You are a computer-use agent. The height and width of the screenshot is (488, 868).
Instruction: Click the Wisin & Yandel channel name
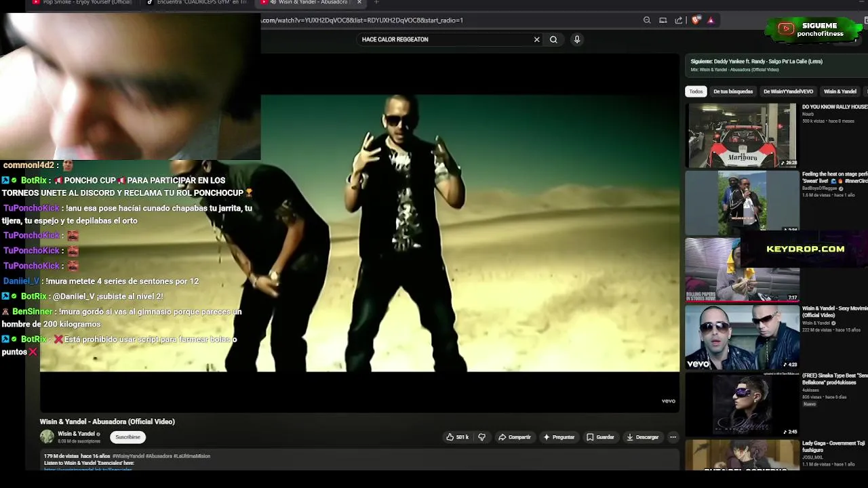click(76, 434)
